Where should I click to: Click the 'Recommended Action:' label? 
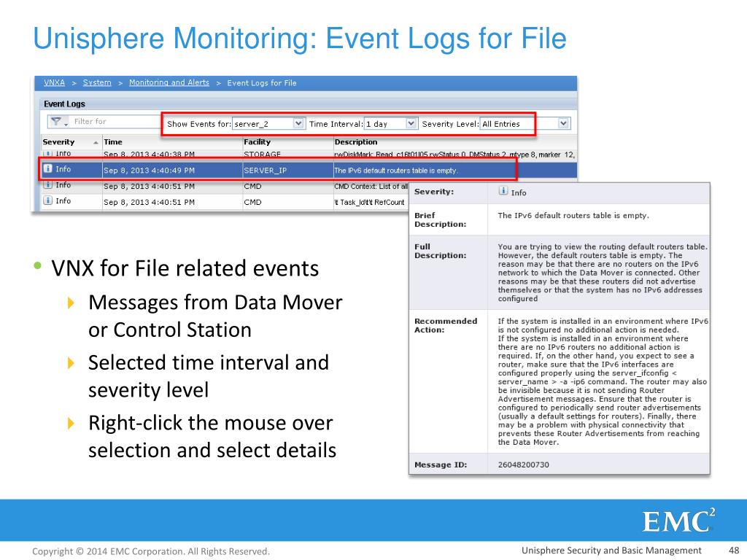click(446, 325)
